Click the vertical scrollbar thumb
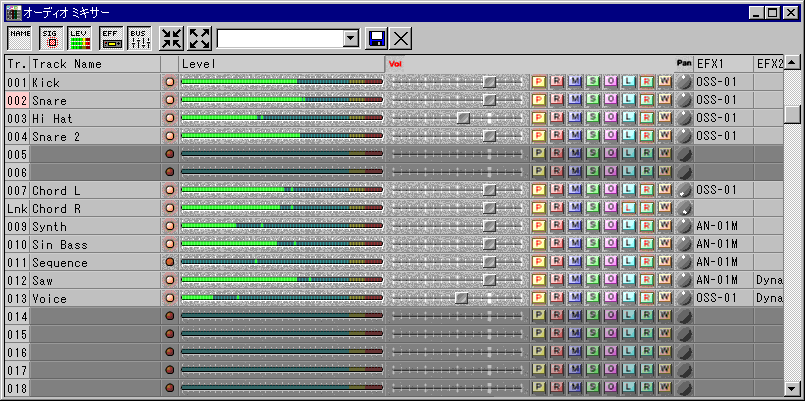This screenshot has width=805, height=401. [x=792, y=114]
